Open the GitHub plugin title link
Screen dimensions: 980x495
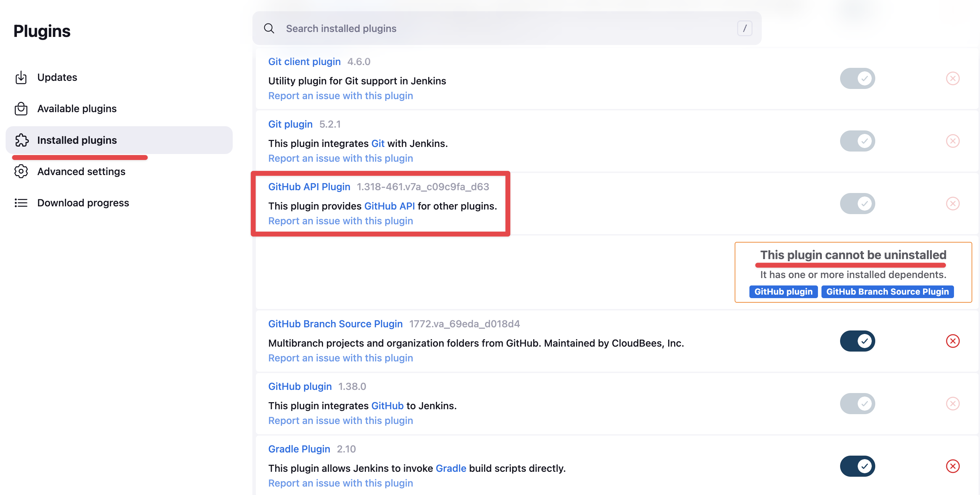tap(300, 387)
